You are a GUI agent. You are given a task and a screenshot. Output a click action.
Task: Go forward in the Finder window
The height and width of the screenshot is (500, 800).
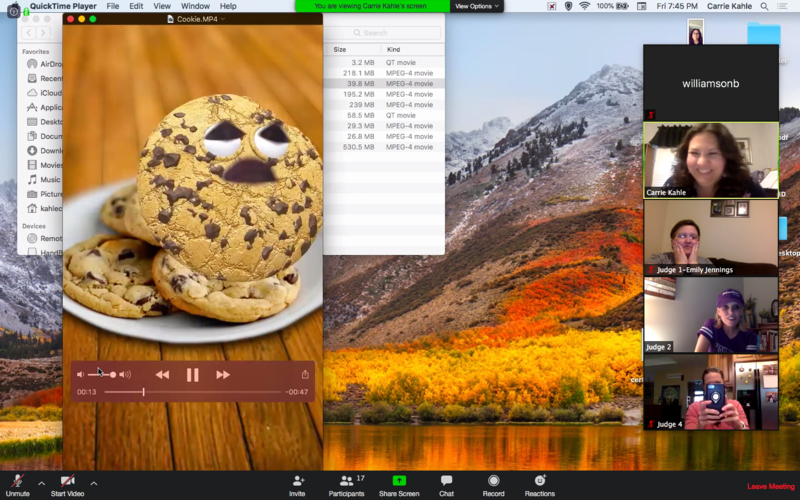point(43,33)
